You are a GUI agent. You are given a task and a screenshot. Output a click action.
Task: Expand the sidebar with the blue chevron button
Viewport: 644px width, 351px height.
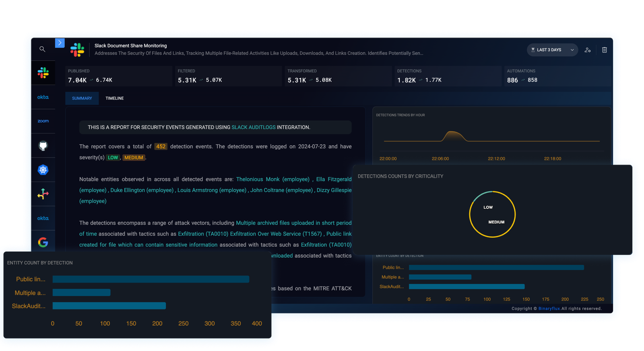(x=60, y=43)
